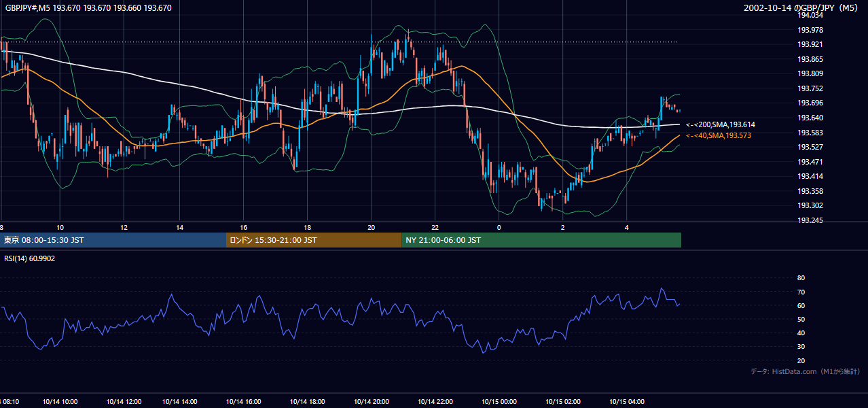868x408 pixels.
Task: Click RSI scale value 80
Action: tap(801, 278)
